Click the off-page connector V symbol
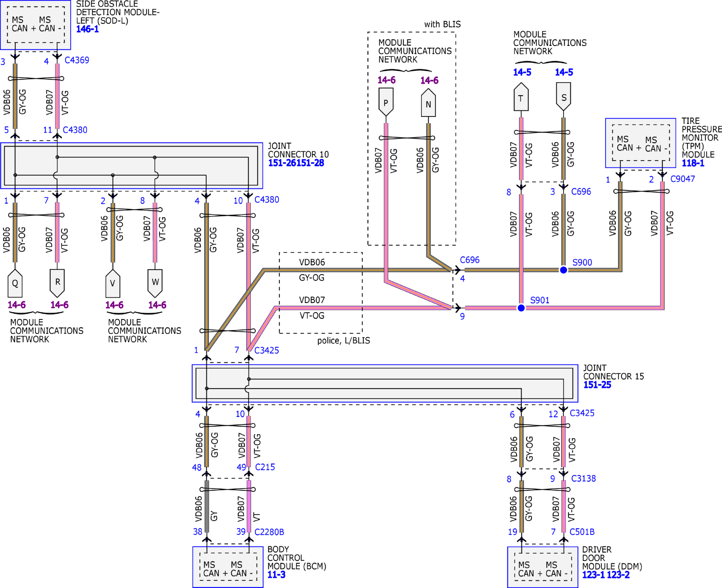 point(113,283)
